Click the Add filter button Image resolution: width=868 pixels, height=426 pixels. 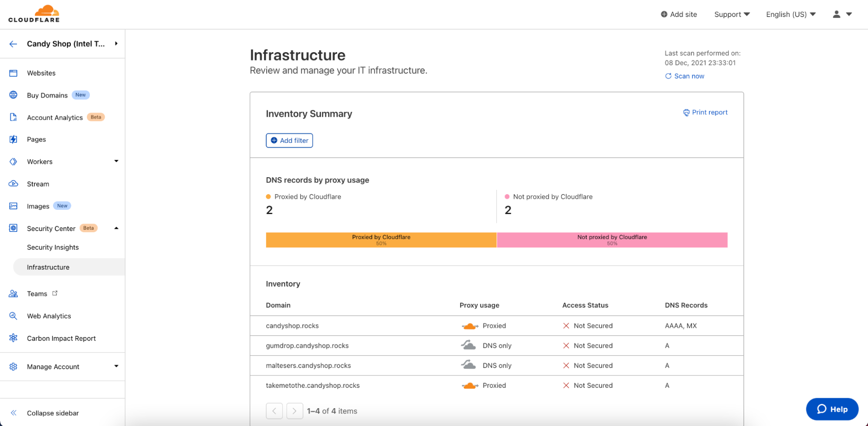click(x=289, y=140)
